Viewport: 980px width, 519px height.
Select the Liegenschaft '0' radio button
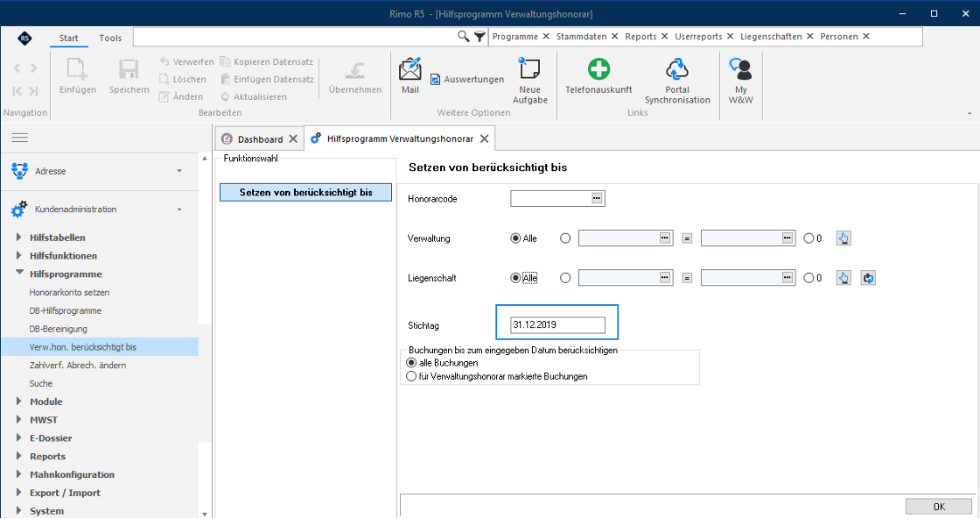809,277
